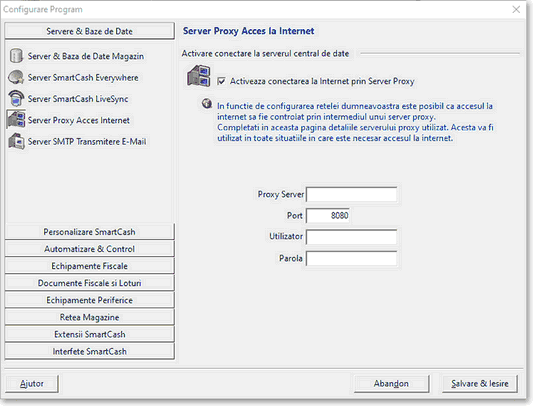551x418 pixels.
Task: Click the globe info icon near the blue description
Action: (207, 104)
